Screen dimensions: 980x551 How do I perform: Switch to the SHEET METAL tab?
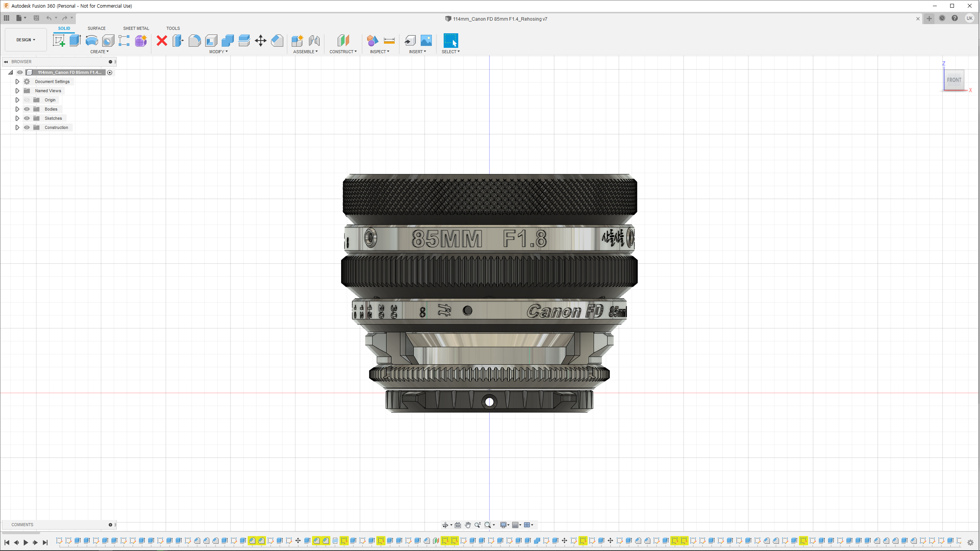[x=136, y=28]
